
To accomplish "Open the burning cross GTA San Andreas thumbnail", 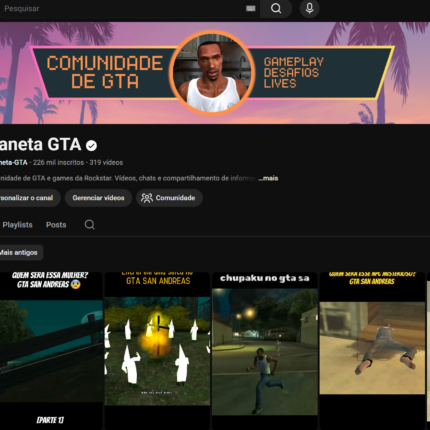I will (157, 351).
